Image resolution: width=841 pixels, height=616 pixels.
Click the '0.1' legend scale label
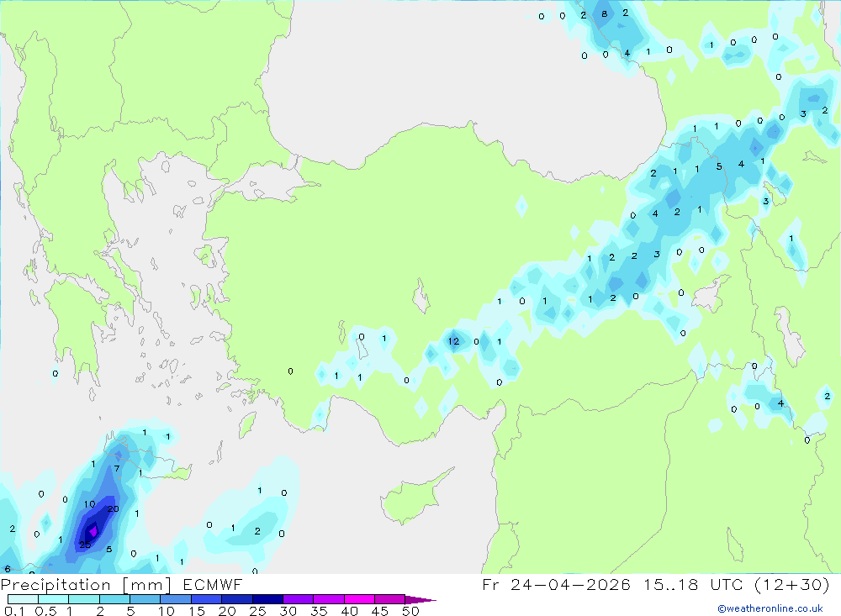[x=14, y=611]
